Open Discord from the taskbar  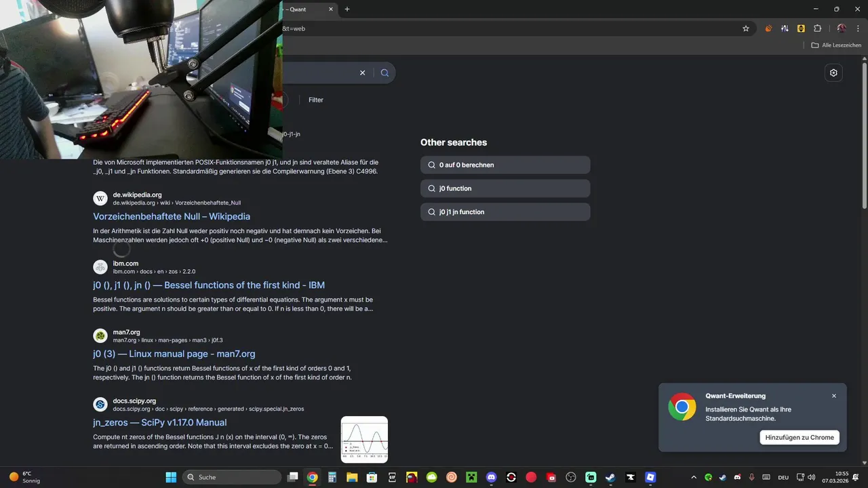tap(492, 477)
